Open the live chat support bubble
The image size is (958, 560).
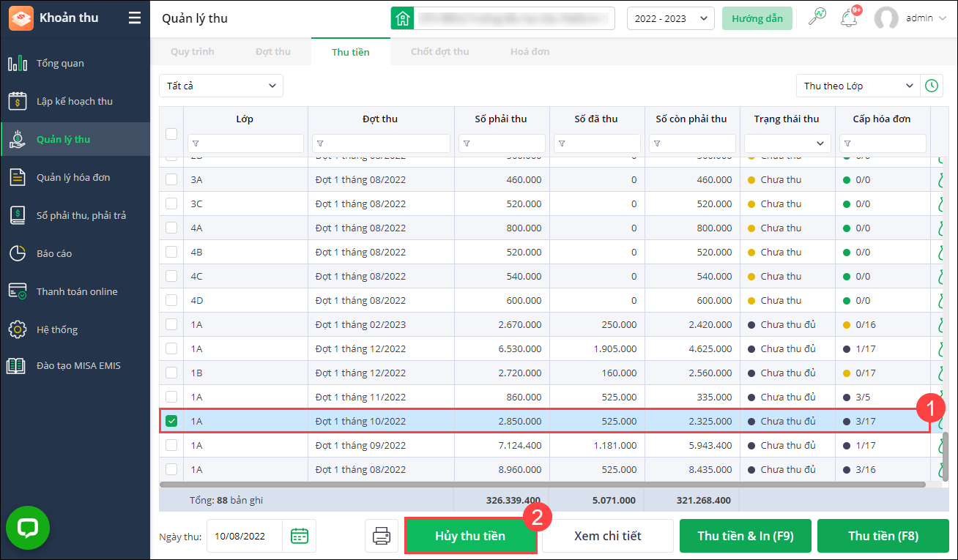pyautogui.click(x=28, y=527)
